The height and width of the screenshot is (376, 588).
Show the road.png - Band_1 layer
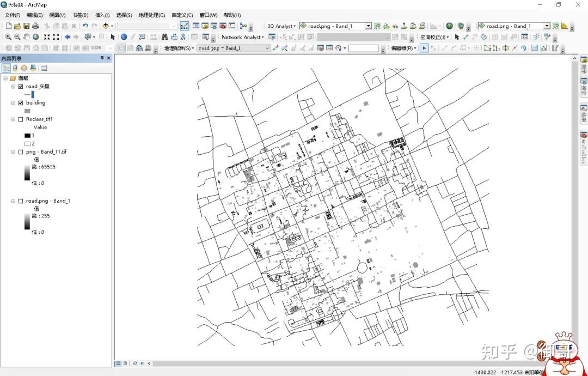[21, 201]
